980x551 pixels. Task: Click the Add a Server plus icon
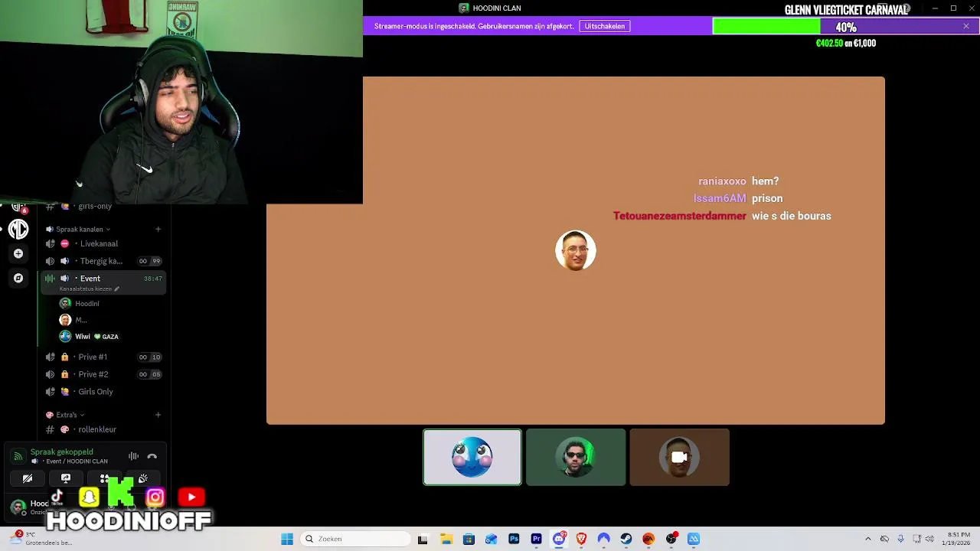(18, 253)
